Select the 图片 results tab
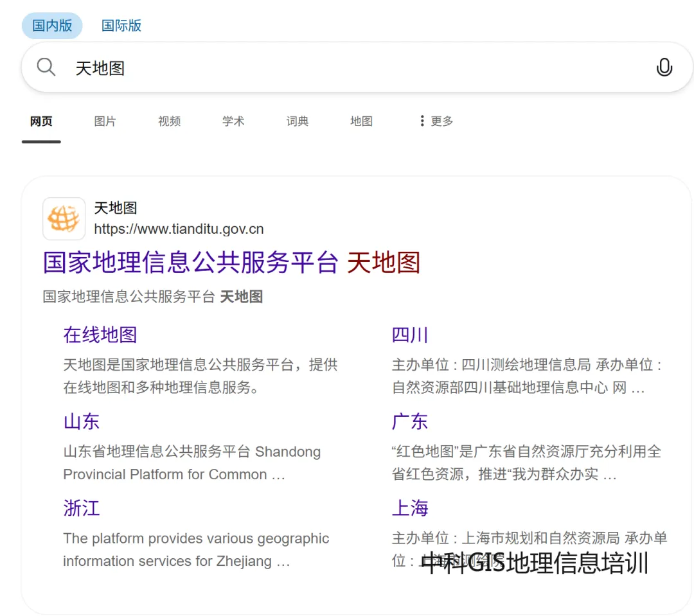Viewport: 694px width, 616px height. pyautogui.click(x=105, y=121)
